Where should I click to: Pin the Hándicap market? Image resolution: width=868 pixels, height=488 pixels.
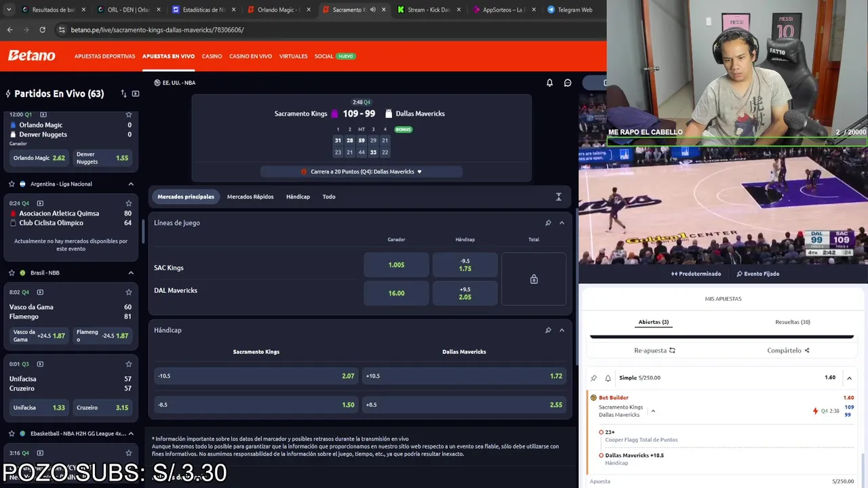[x=548, y=330]
